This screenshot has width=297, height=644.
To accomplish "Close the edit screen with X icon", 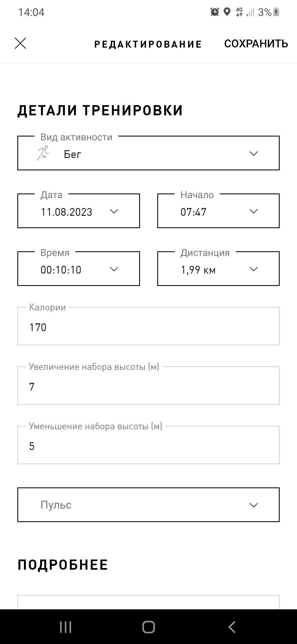I will tap(20, 43).
